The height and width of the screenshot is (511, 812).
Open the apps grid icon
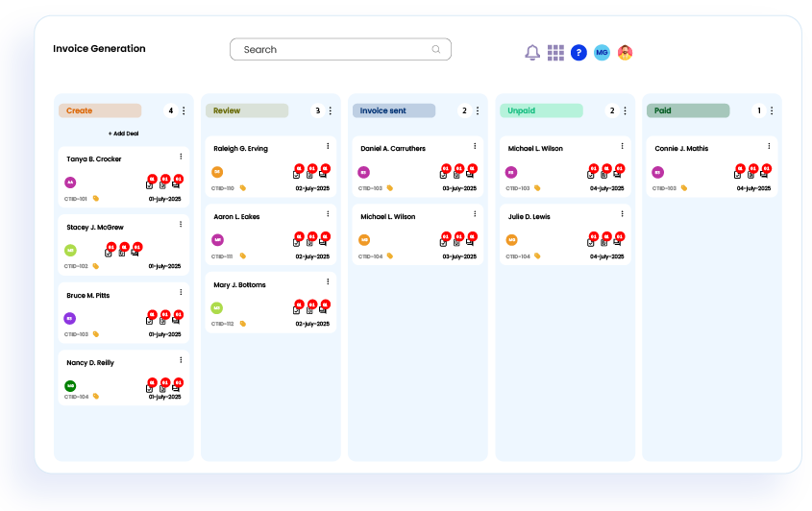point(555,52)
